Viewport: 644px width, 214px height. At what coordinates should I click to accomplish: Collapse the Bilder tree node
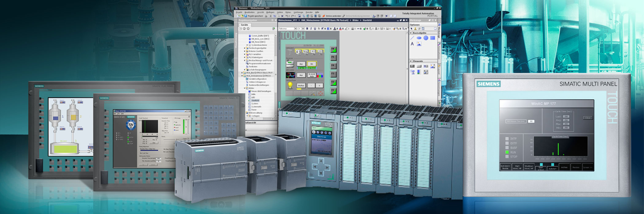245,88
